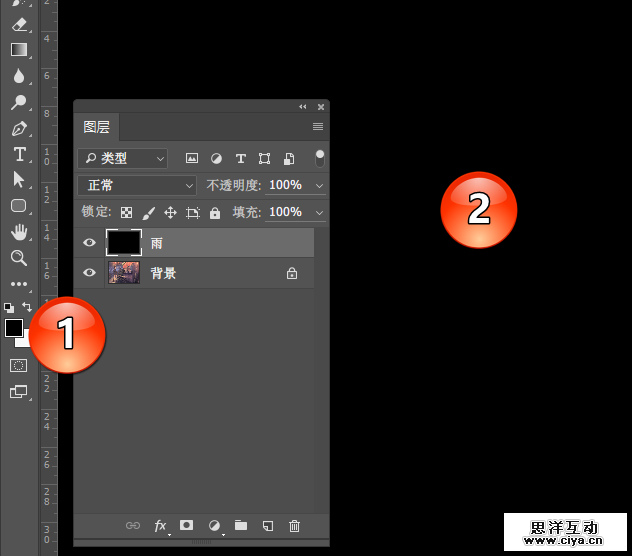Filter for adjustment layers

coord(216,158)
